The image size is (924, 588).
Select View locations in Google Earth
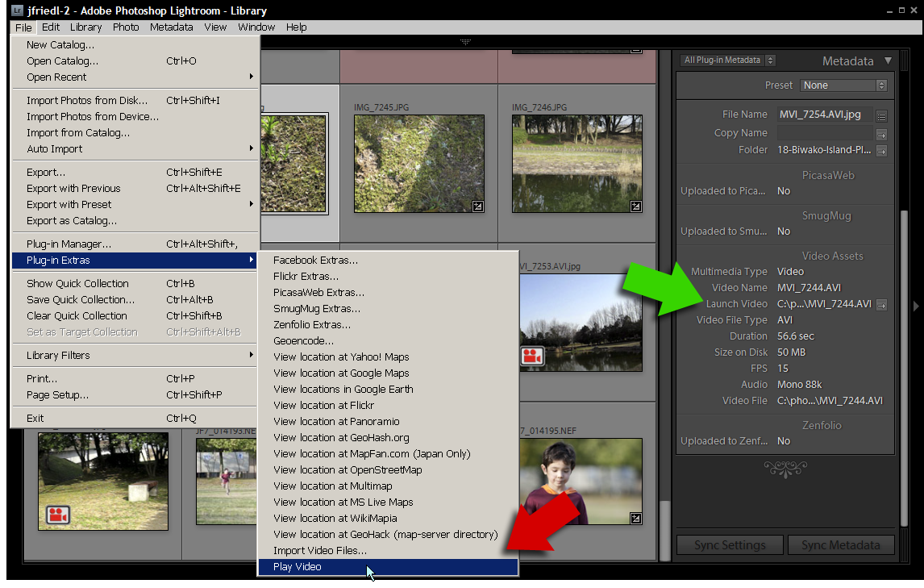[389, 390]
